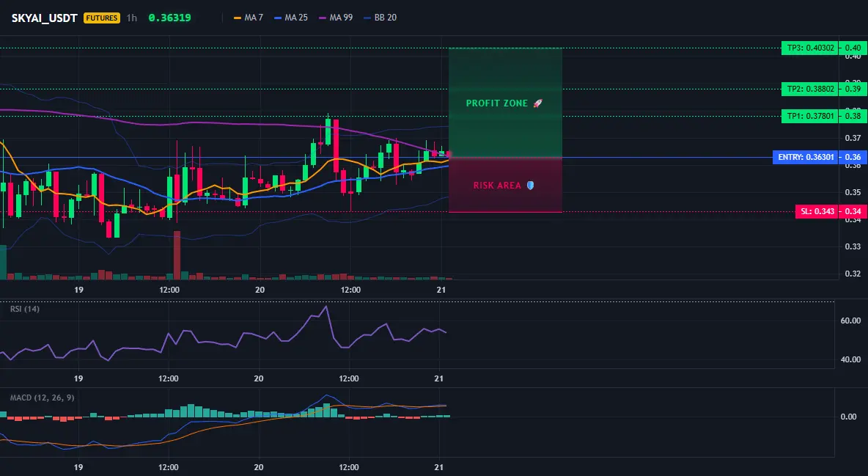This screenshot has height=476, width=868.
Task: Select the 1h timeframe label
Action: 131,18
